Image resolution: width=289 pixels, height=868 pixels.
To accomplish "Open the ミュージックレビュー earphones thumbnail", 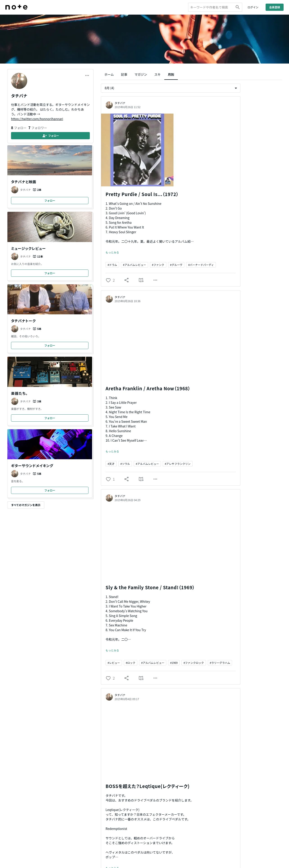I will tap(50, 227).
